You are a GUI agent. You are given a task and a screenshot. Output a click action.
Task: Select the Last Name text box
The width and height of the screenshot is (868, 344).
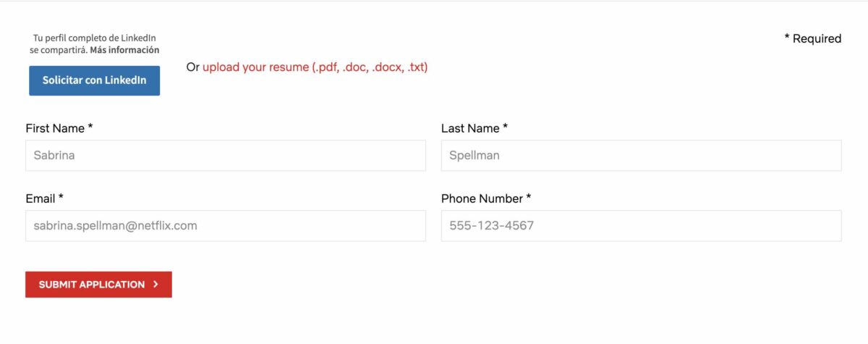pos(641,155)
